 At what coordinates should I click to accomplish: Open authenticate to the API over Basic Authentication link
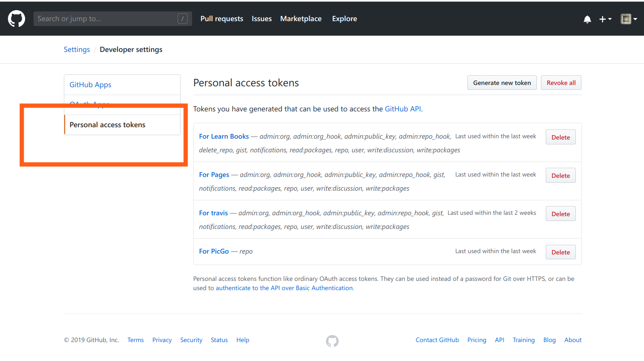tap(284, 288)
